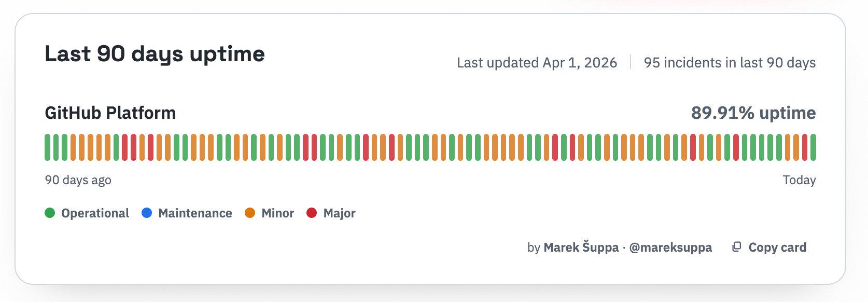Click the copy icon beside Copy card
This screenshot has width=868, height=302.
(x=736, y=247)
